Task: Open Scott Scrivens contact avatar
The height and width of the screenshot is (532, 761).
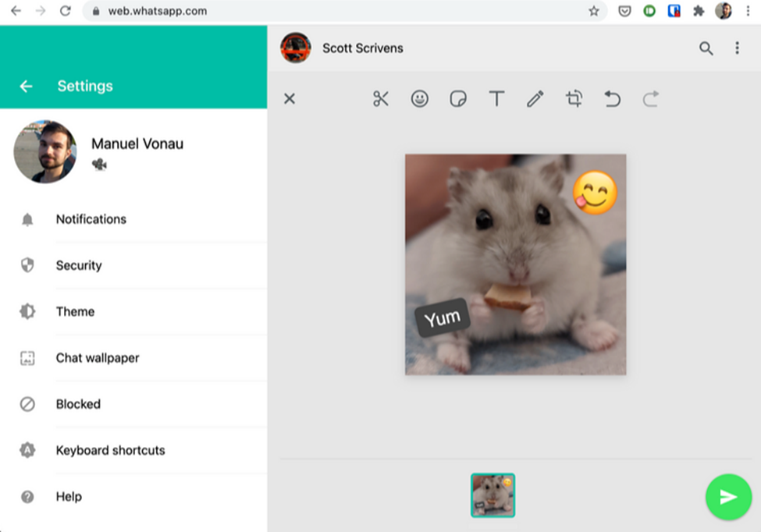Action: click(x=296, y=48)
